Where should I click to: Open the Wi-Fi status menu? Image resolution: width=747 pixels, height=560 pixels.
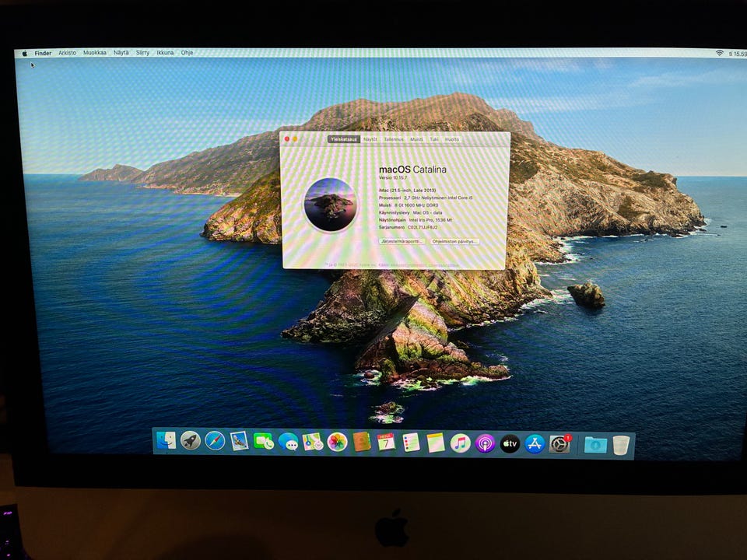tap(719, 54)
